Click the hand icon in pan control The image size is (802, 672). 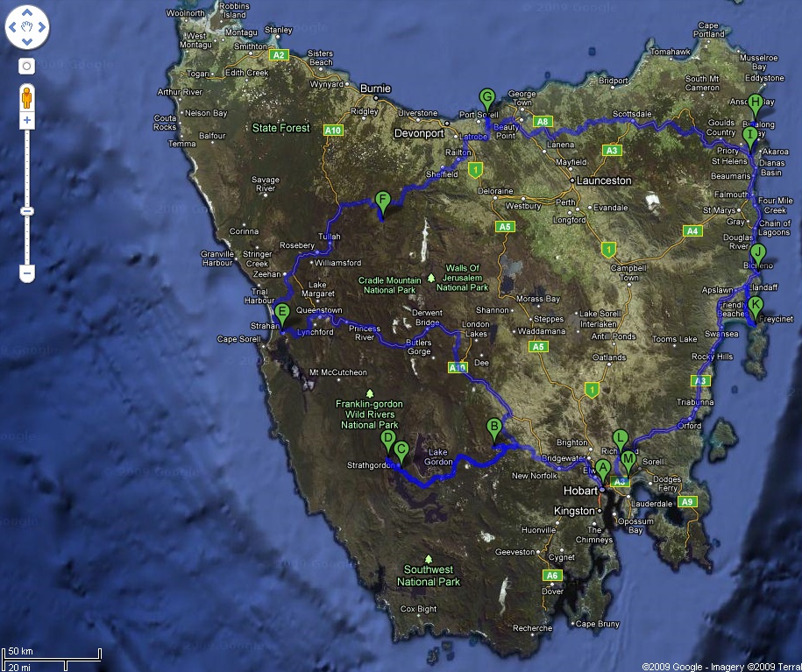click(27, 28)
